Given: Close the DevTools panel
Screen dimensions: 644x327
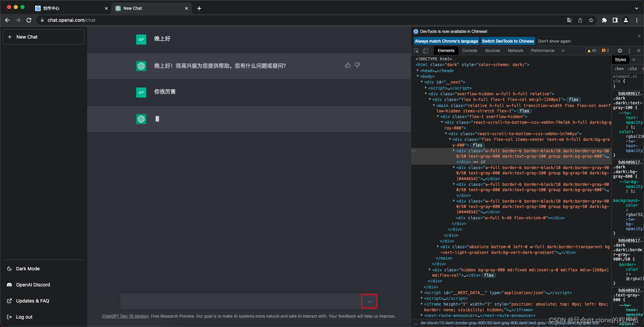Looking at the screenshot, I should 639,51.
